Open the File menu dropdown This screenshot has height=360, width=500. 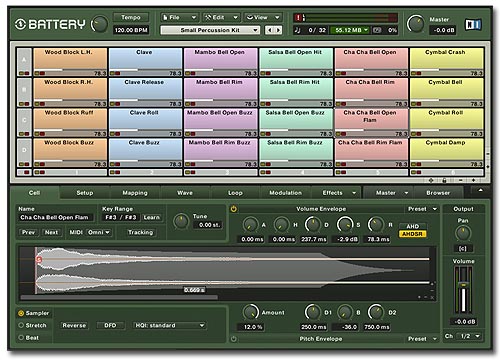click(179, 17)
